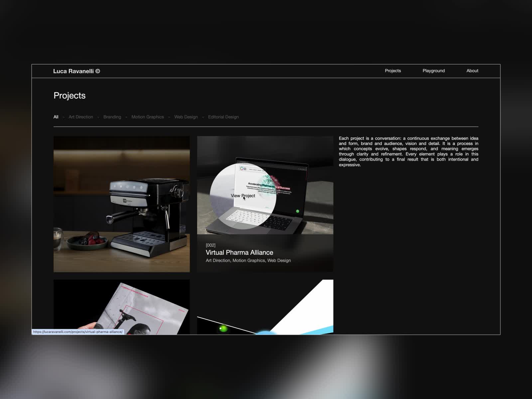Click the Projects page heading
This screenshot has width=532, height=399.
(69, 96)
